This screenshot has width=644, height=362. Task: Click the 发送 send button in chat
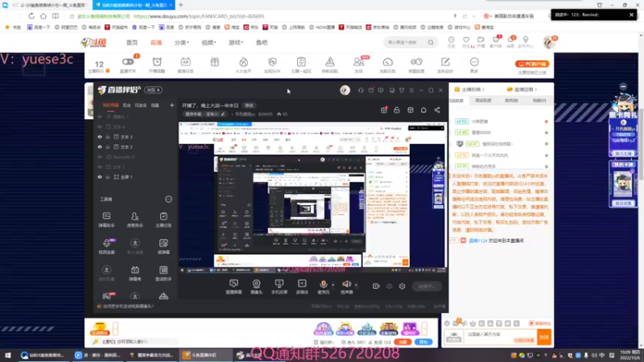544,337
